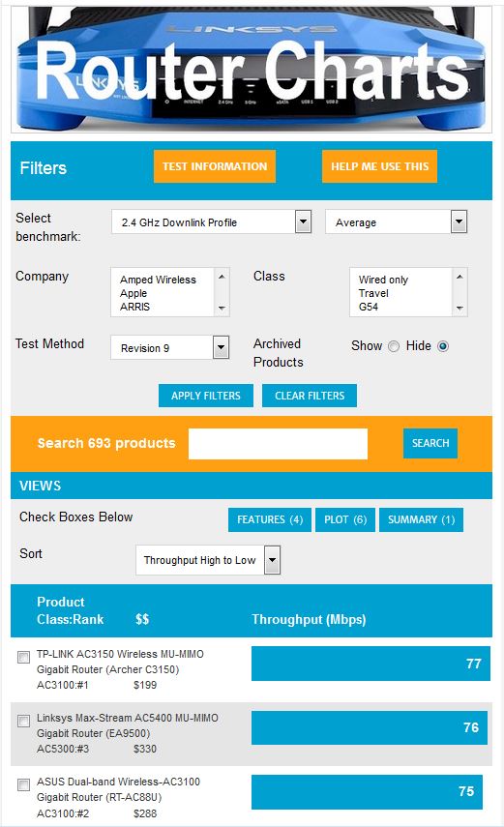Click the Product Class:Rank column header
Image resolution: width=504 pixels, height=827 pixels.
pos(71,610)
